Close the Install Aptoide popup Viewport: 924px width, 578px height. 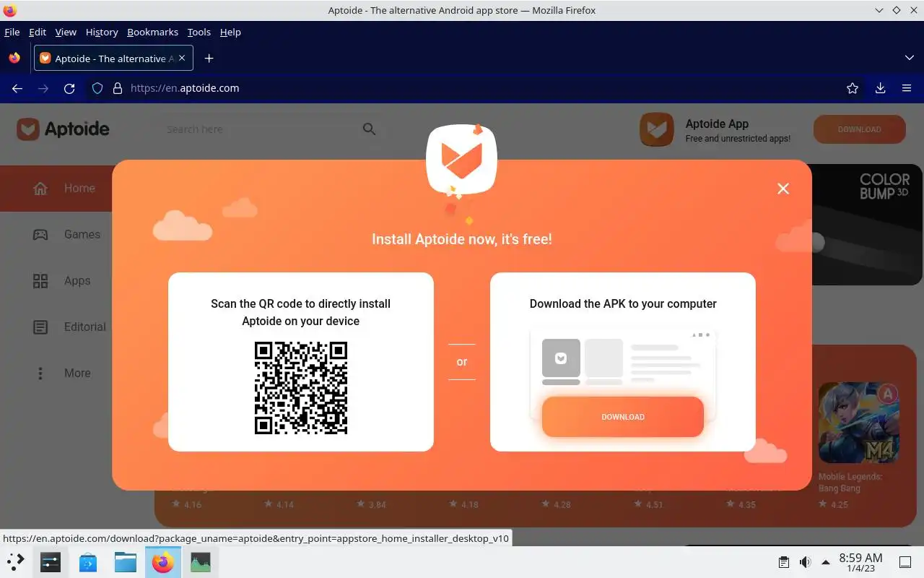pos(783,189)
